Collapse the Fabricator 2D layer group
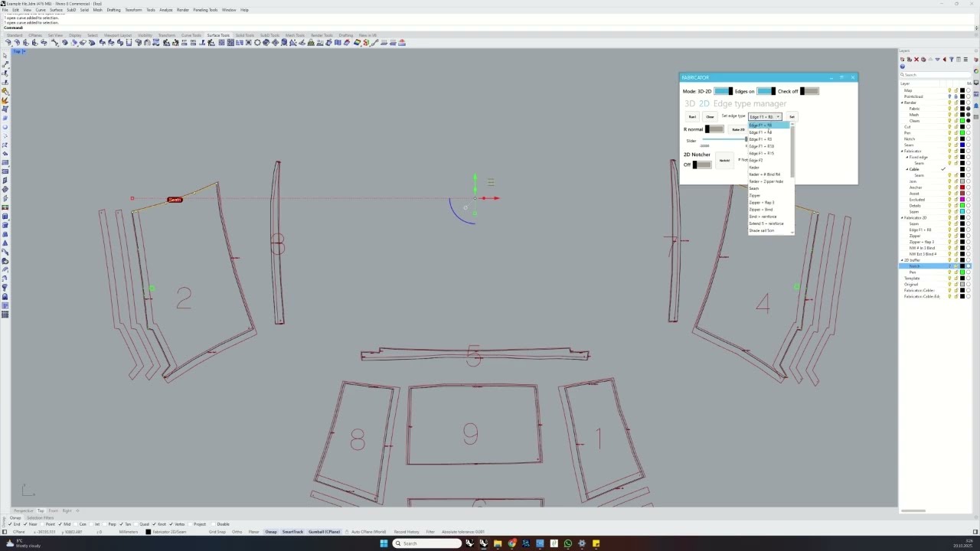 [x=902, y=217]
